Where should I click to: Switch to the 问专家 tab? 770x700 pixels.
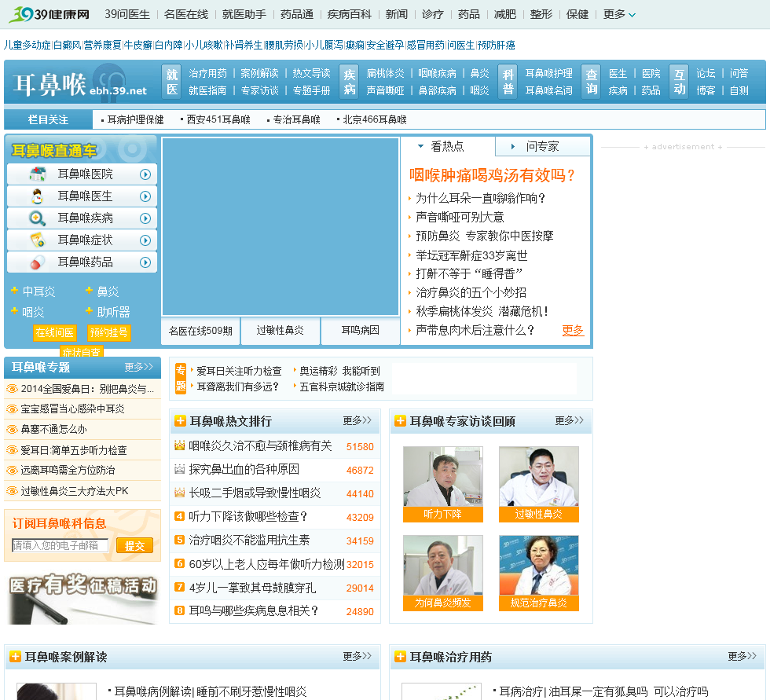(543, 146)
